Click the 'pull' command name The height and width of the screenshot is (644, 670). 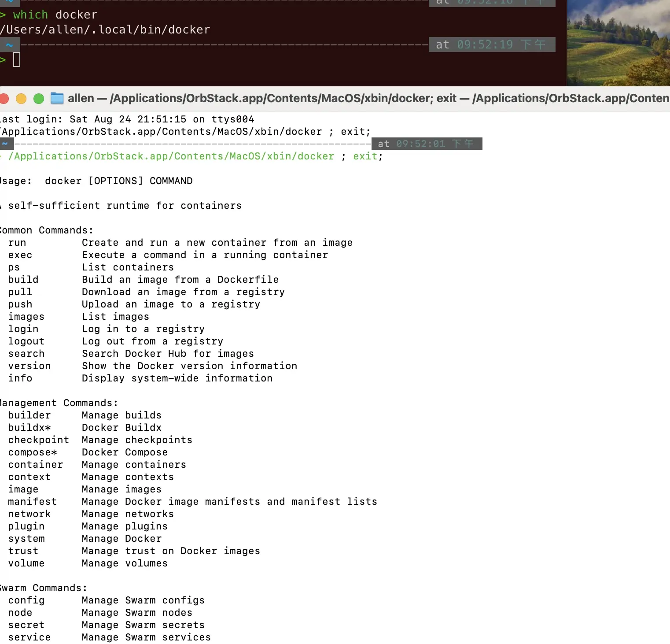(x=20, y=292)
